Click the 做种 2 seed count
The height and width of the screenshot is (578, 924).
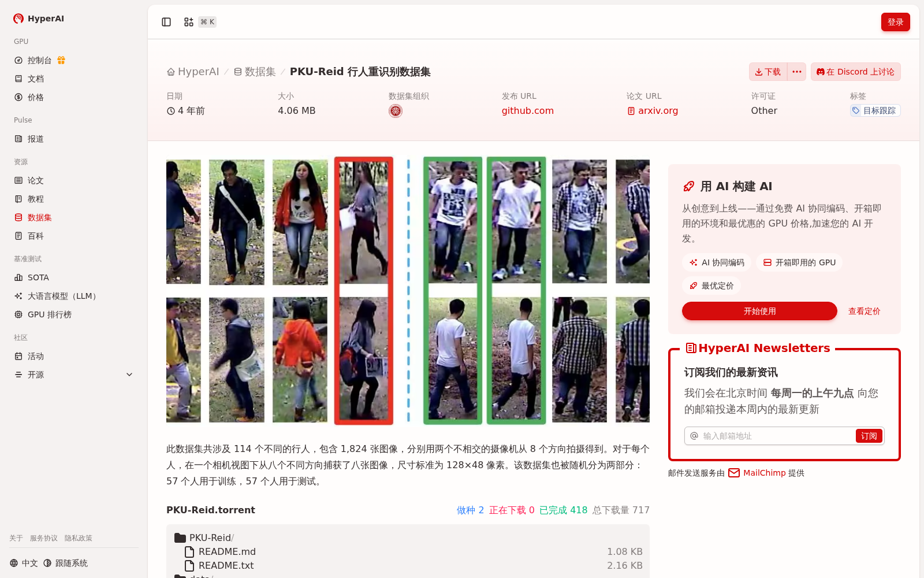pyautogui.click(x=470, y=510)
